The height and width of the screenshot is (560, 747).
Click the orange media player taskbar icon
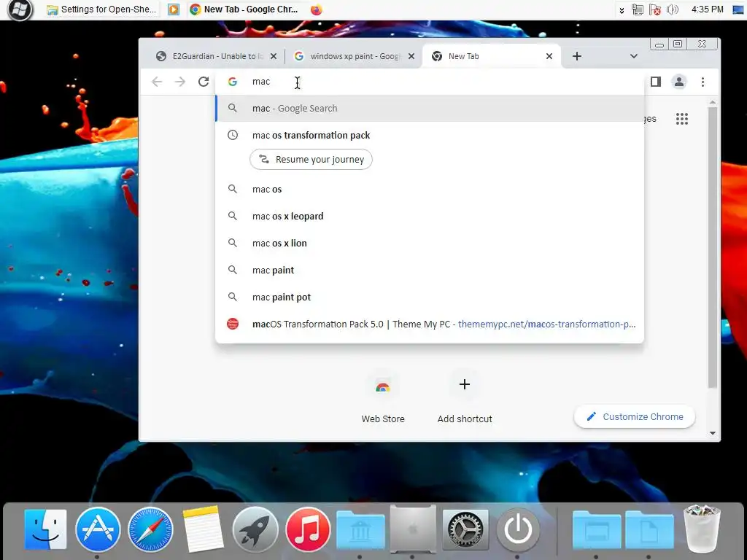[x=174, y=9]
